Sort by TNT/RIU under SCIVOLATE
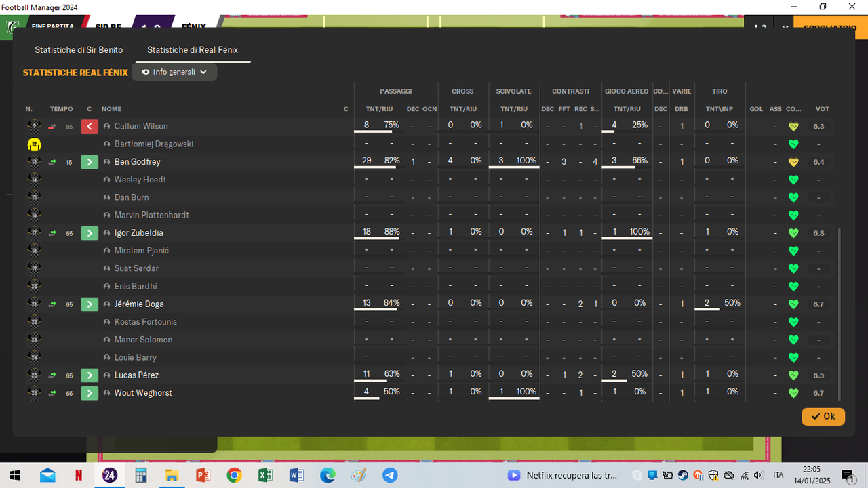 tap(514, 109)
